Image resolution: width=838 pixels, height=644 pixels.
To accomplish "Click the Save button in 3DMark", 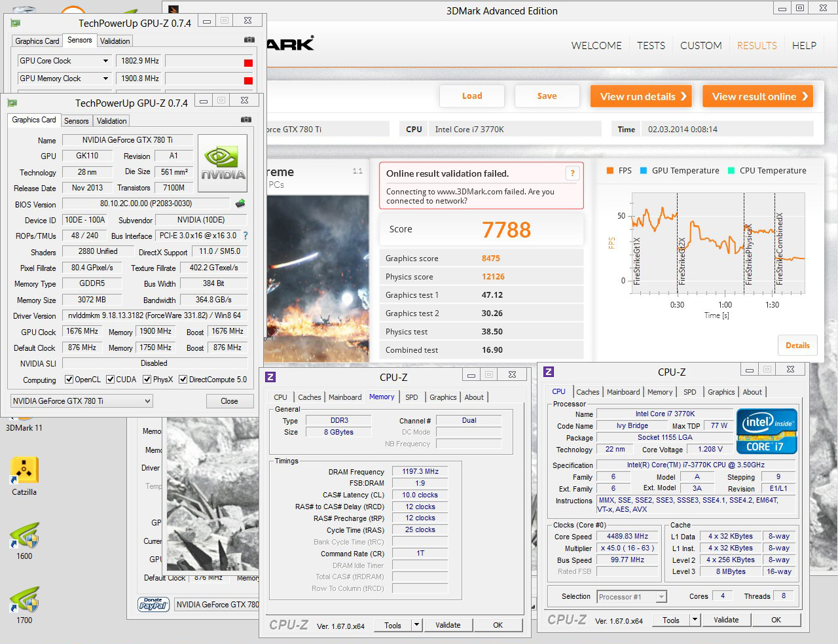I will click(547, 96).
